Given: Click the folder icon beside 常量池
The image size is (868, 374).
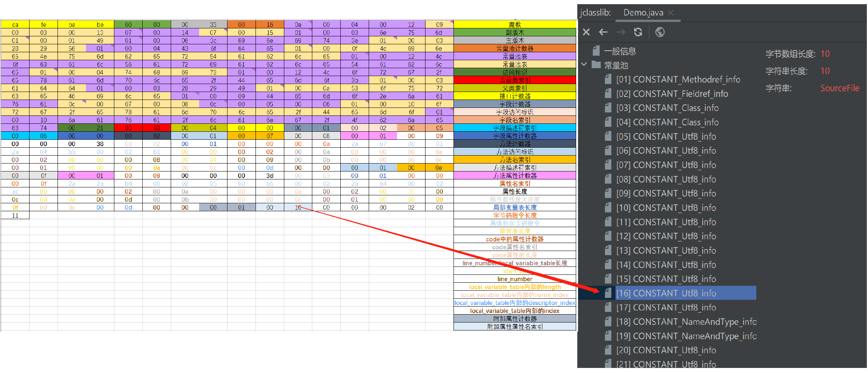Looking at the screenshot, I should click(596, 65).
